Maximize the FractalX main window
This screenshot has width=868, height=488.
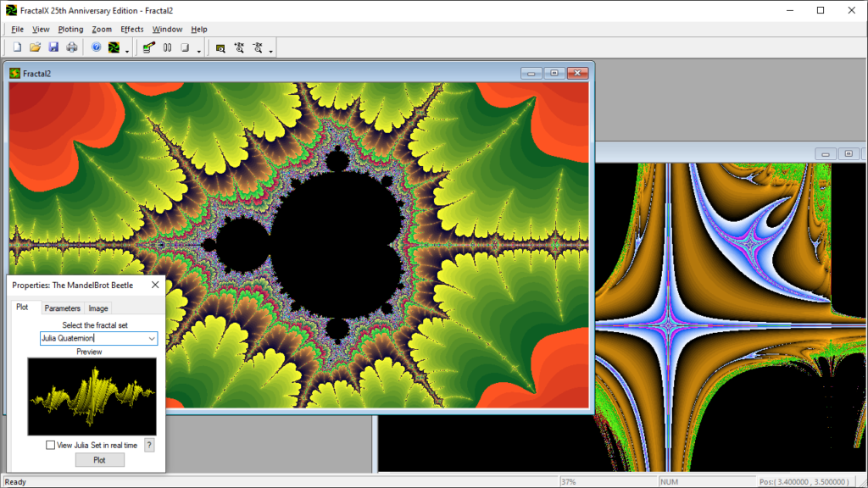(x=821, y=10)
